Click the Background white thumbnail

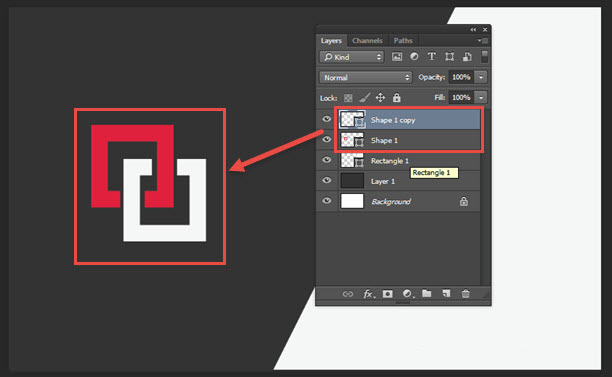[x=352, y=201]
